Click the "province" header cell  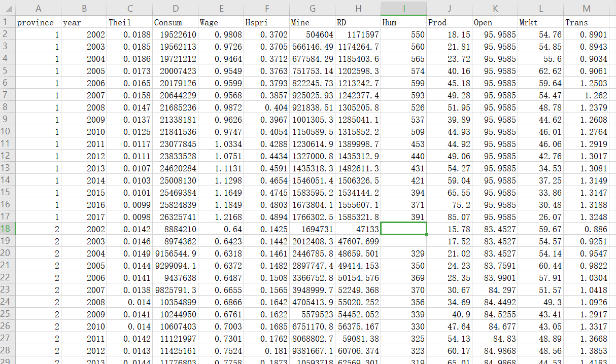[39, 22]
